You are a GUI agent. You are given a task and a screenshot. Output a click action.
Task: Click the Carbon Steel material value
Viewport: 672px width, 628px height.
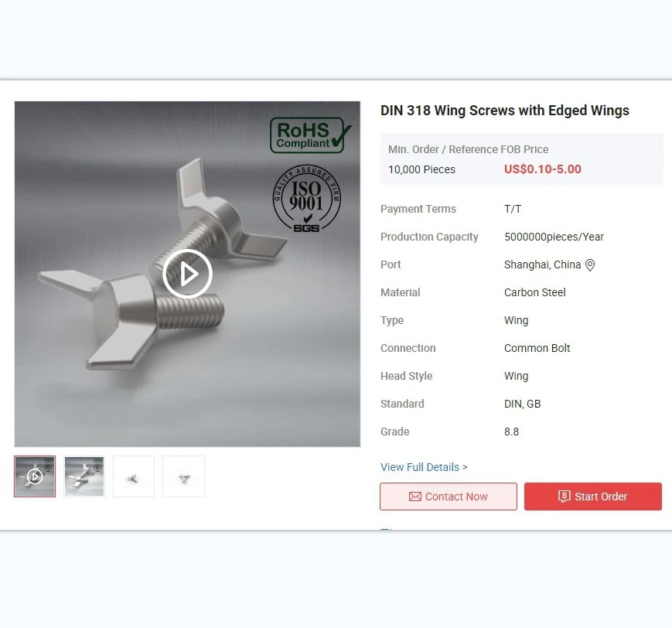(535, 292)
